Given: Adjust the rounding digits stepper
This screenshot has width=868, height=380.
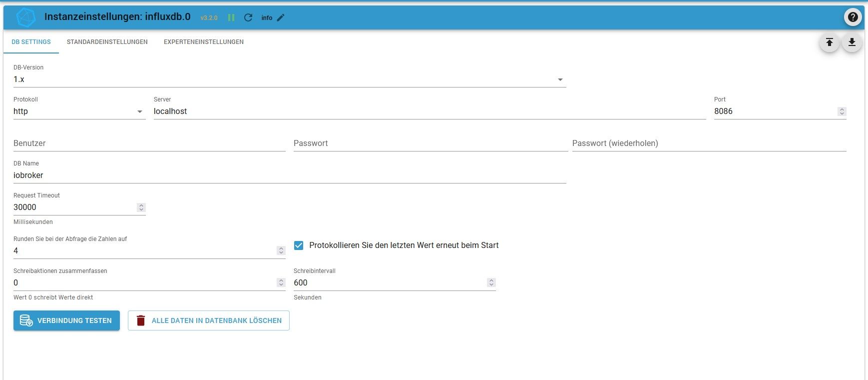Looking at the screenshot, I should point(281,251).
